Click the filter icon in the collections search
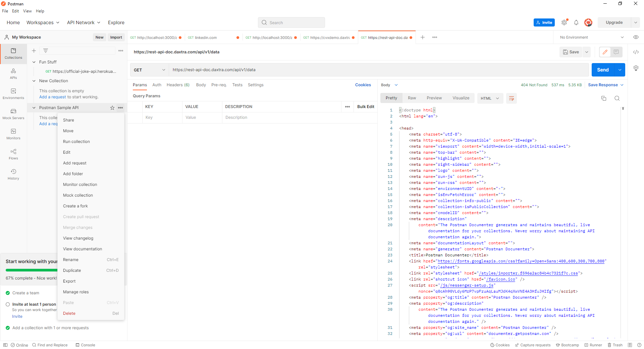 pos(46,51)
